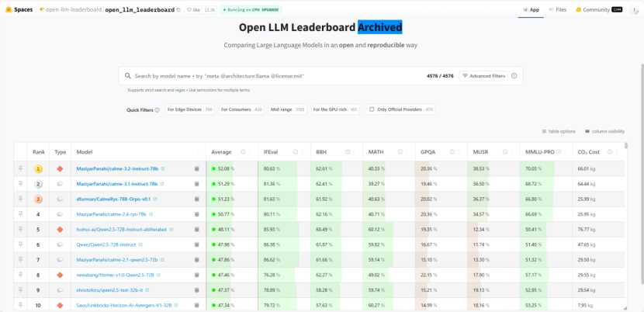Viewport: 644px width, 312px height.
Task: Pin the rank 1 model row
Action: click(21, 168)
